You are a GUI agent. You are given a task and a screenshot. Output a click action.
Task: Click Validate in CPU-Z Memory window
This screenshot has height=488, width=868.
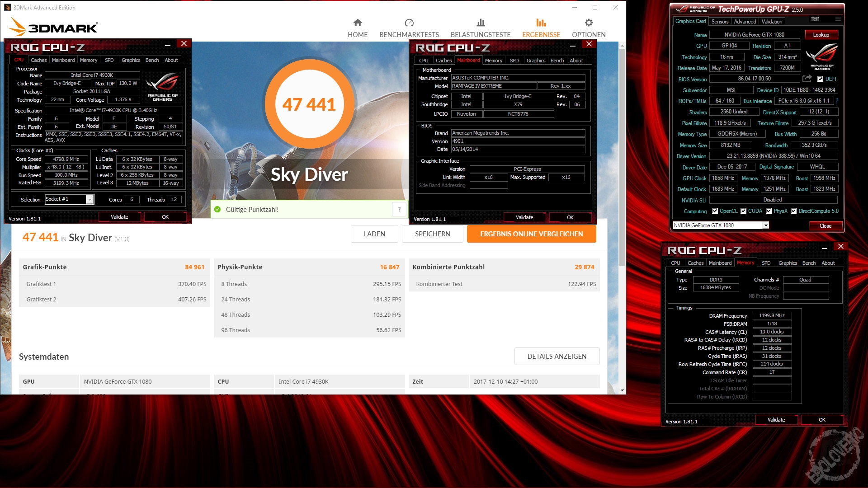[x=776, y=420]
